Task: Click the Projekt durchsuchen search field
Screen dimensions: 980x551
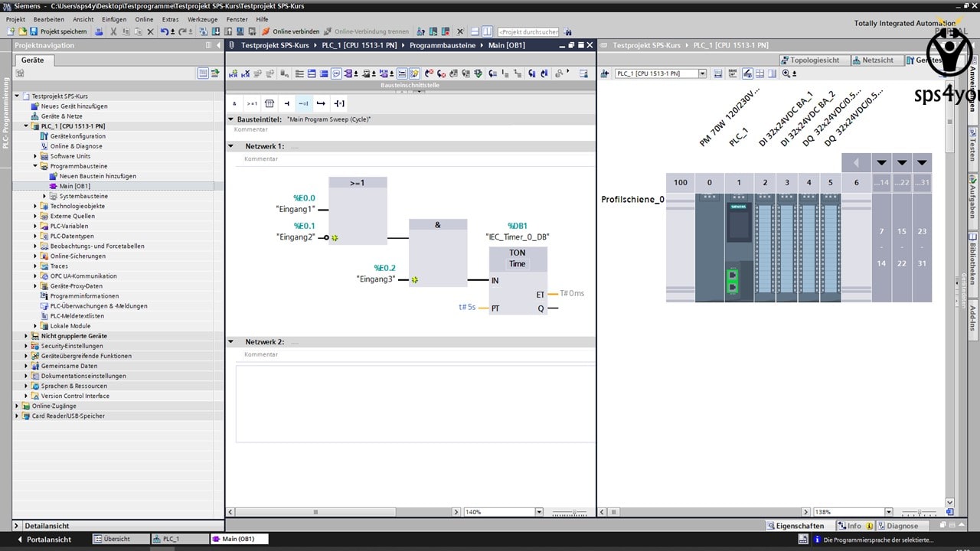Action: (528, 31)
